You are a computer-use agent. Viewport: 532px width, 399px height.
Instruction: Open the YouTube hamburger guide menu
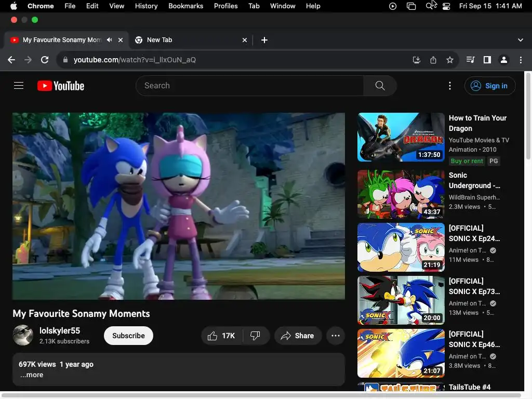point(19,86)
